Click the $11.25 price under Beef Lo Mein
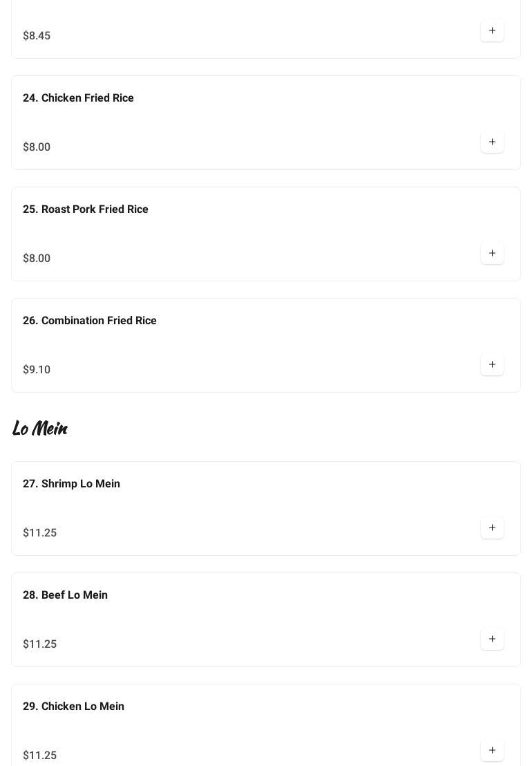 point(39,644)
